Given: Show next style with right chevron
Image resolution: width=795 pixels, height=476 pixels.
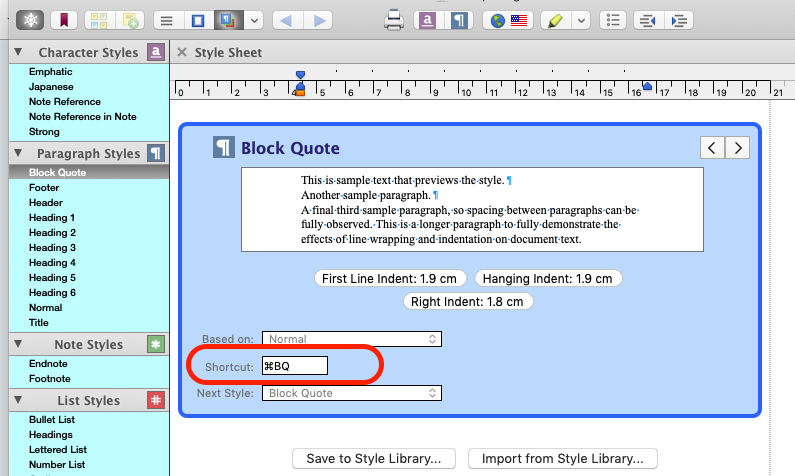Looking at the screenshot, I should pyautogui.click(x=738, y=148).
